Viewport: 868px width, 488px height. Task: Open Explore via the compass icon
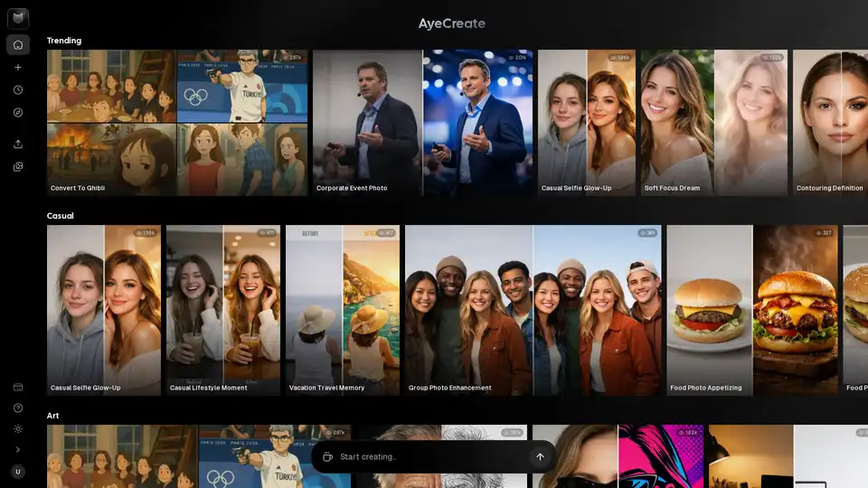click(18, 112)
